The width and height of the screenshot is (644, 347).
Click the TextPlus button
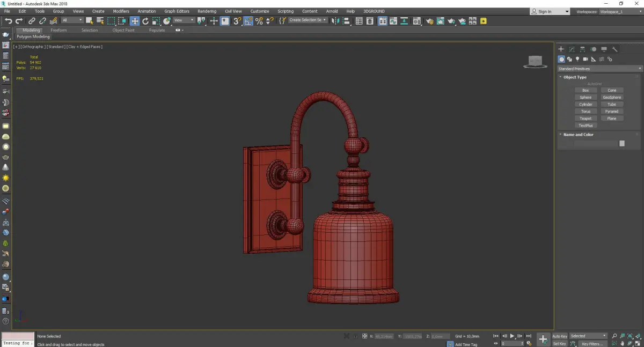586,125
